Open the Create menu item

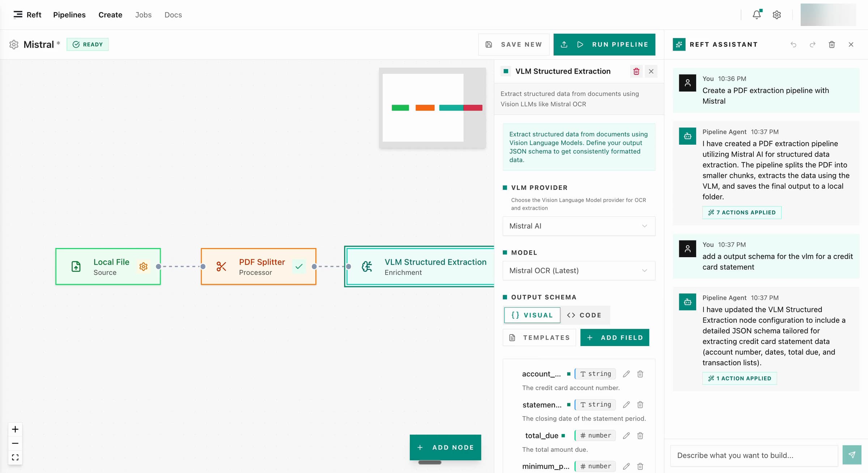coord(110,15)
